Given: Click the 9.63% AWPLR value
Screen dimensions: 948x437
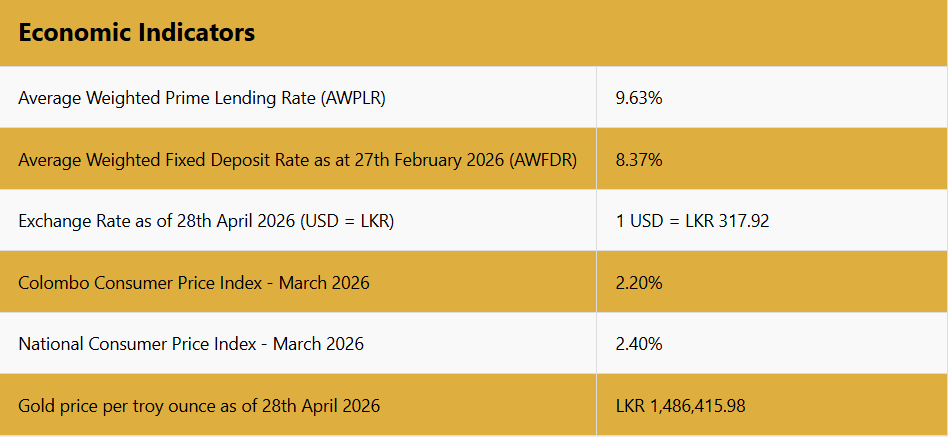Looking at the screenshot, I should point(639,98).
